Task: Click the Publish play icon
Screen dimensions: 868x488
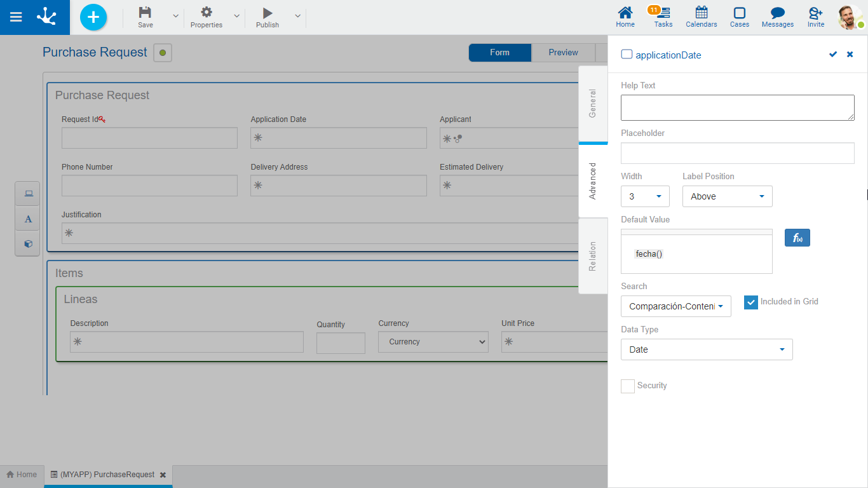Action: point(268,13)
